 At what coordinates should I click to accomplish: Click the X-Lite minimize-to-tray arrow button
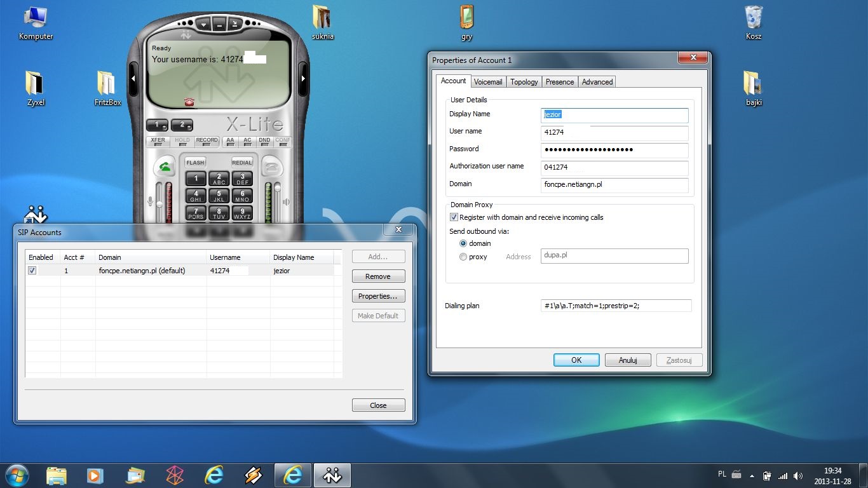pos(234,25)
